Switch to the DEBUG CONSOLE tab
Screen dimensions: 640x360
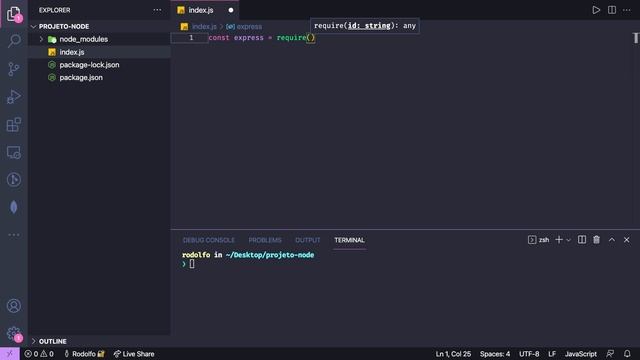coord(209,240)
